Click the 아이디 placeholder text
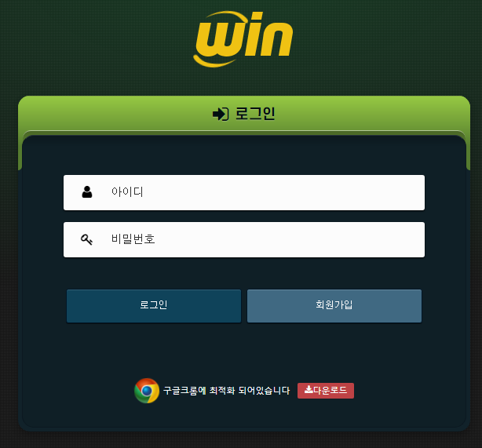 (x=127, y=191)
